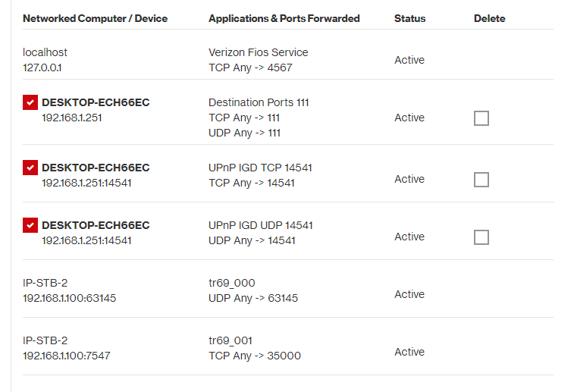The image size is (574, 392).
Task: Click the TCP Any -> 35000 rule
Action: click(x=255, y=356)
